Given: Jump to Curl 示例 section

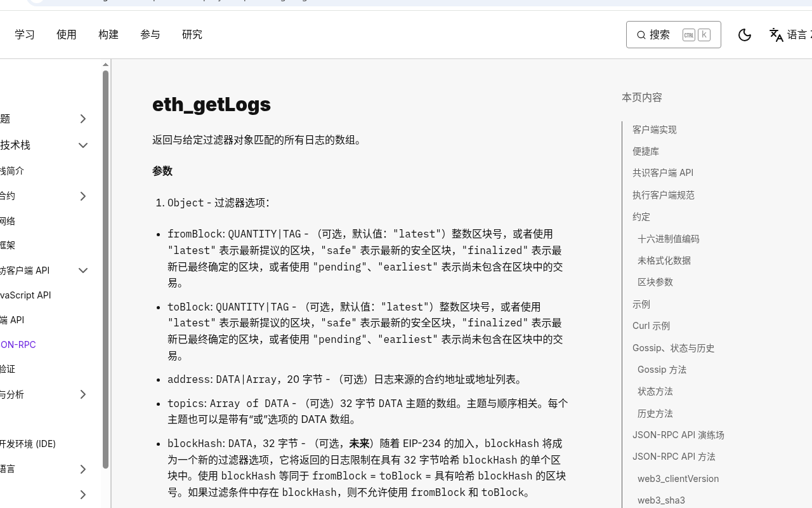Looking at the screenshot, I should [652, 326].
